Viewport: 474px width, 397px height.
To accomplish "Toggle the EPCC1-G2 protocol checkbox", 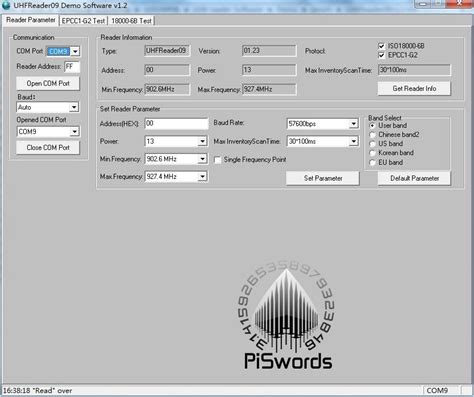I will [382, 55].
